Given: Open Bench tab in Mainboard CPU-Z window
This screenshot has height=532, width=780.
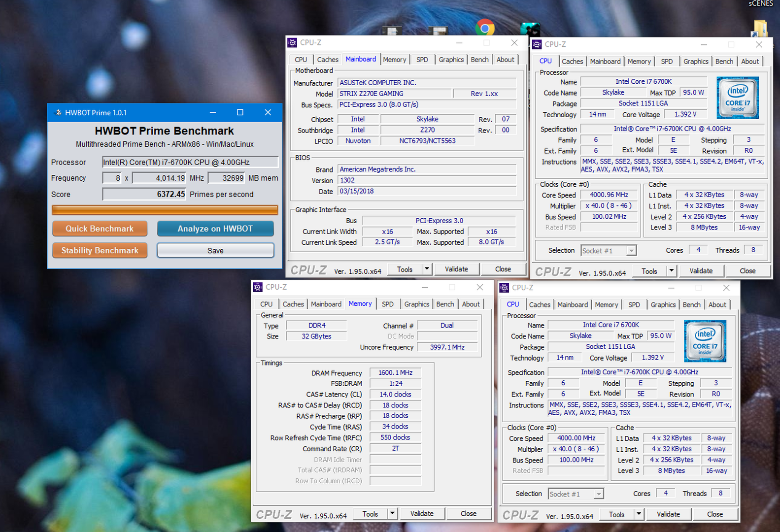Looking at the screenshot, I should pos(480,60).
